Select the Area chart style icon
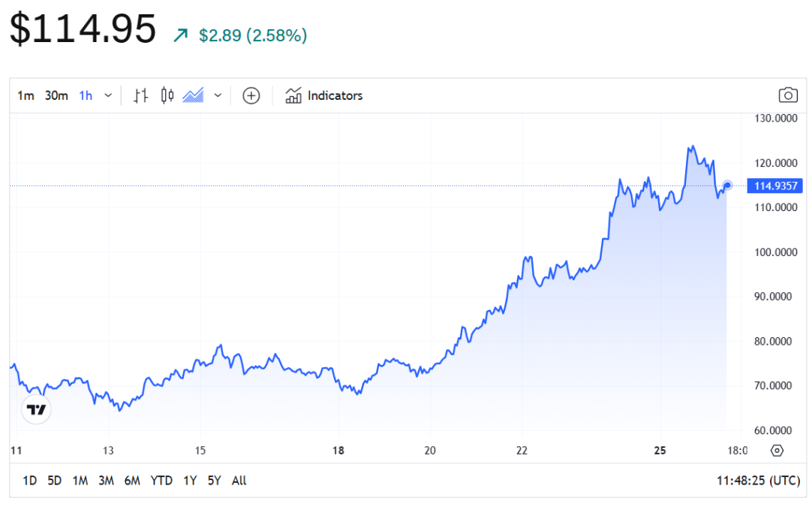Screen dimensions: 812x507 pos(194,95)
